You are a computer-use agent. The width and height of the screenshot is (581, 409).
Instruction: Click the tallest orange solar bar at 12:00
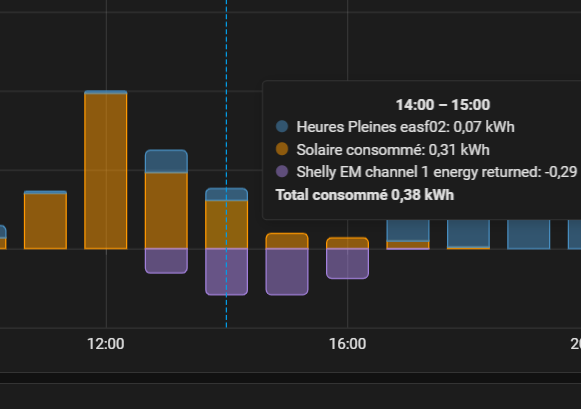coord(106,171)
